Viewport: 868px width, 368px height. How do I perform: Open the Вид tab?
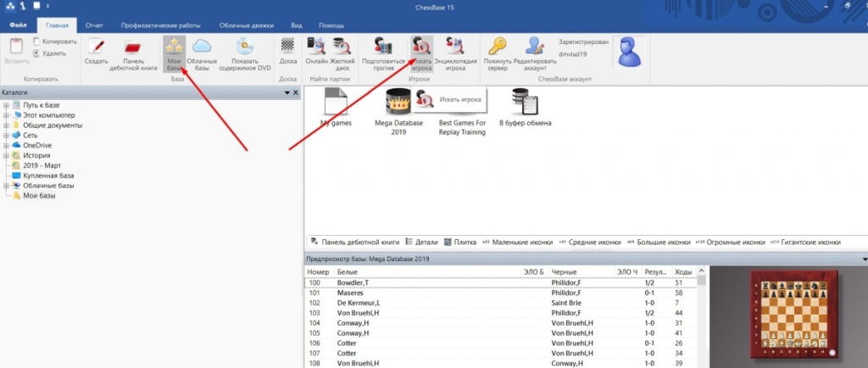[x=297, y=25]
